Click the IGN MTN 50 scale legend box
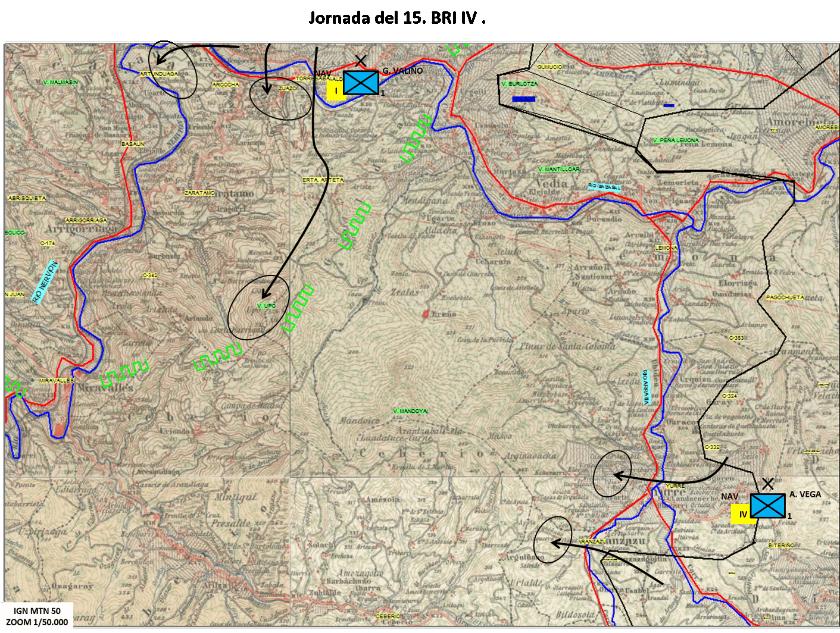This screenshot has height=633, width=840. click(37, 616)
